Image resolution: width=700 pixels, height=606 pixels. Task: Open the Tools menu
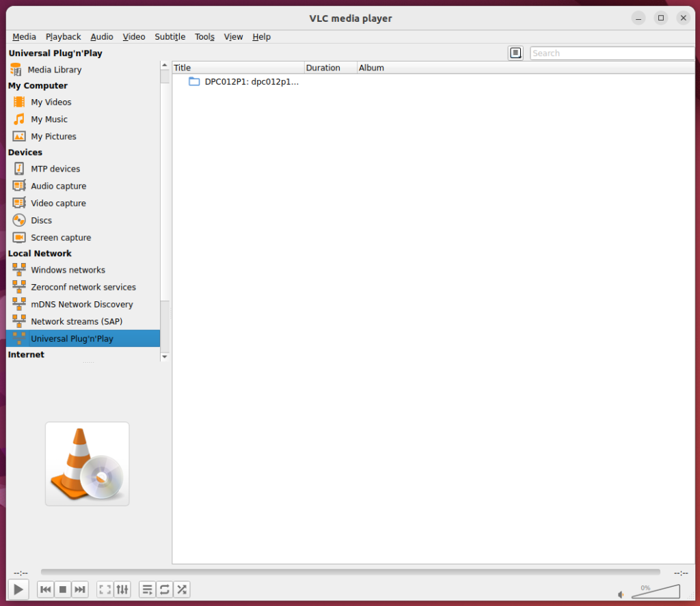(204, 37)
